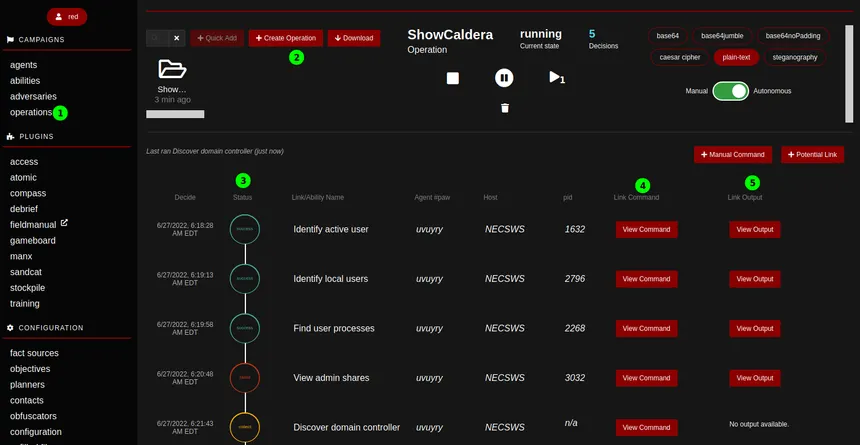This screenshot has height=445, width=860.
Task: Select the base64 obfuscation option
Action: 667,36
